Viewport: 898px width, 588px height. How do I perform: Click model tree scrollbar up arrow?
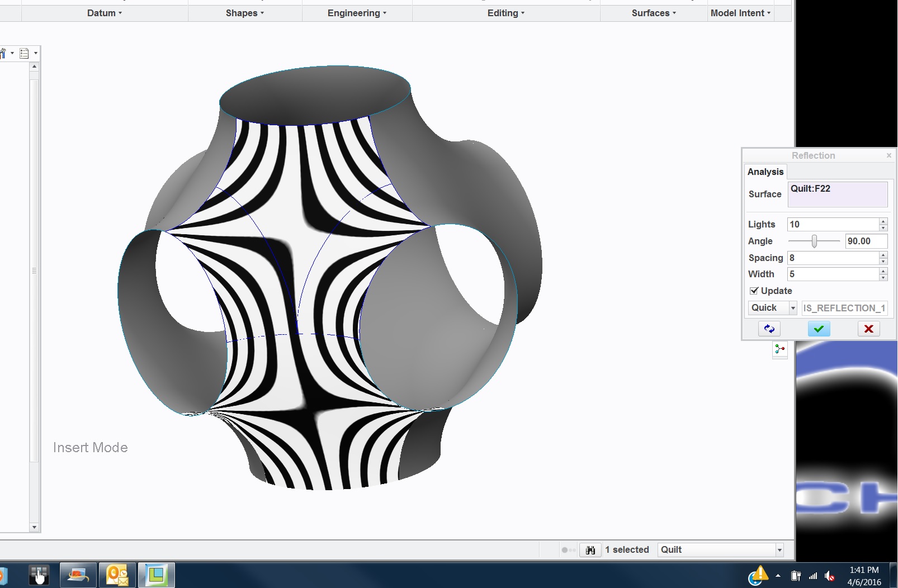tap(34, 67)
